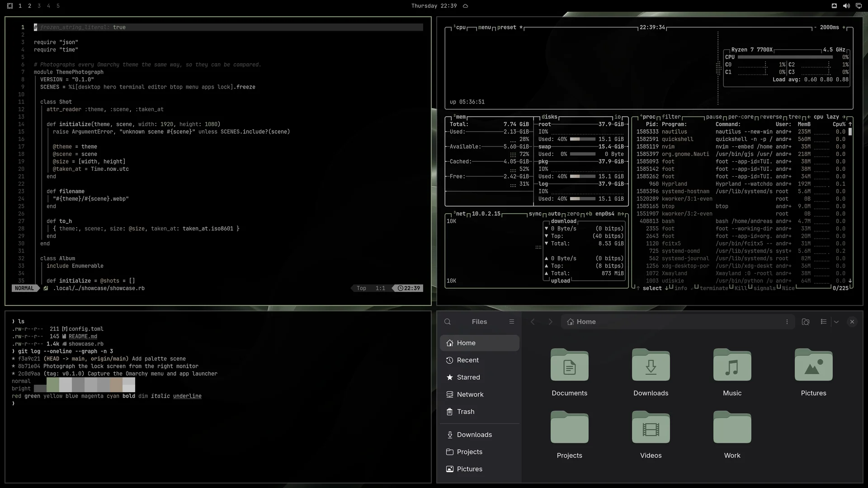Click the btop proc filter option

tap(671, 117)
